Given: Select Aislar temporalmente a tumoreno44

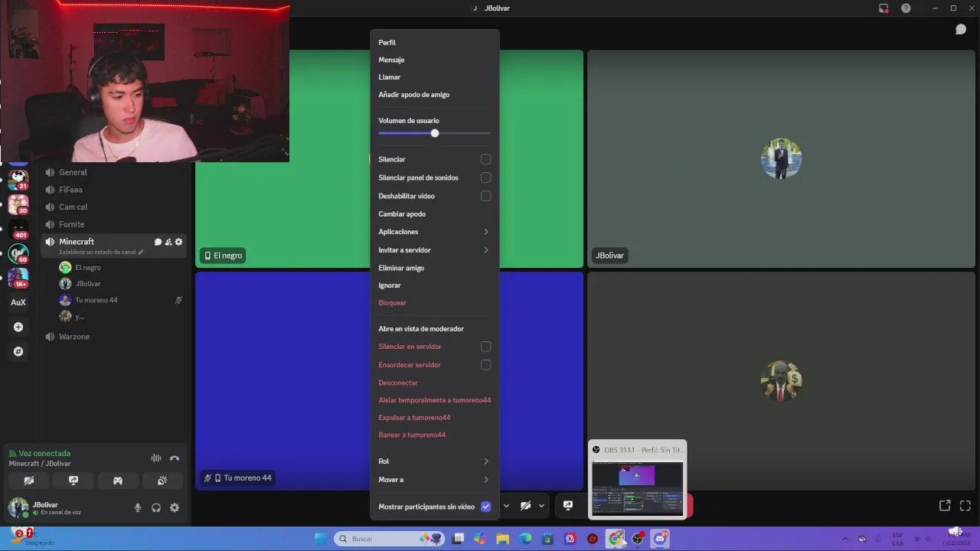Looking at the screenshot, I should point(434,400).
